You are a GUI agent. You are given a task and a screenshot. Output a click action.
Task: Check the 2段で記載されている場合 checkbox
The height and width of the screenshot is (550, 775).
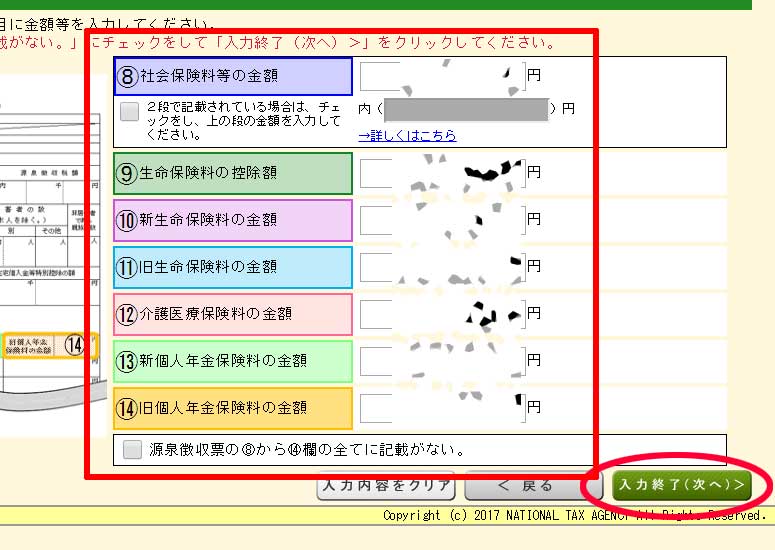pyautogui.click(x=129, y=111)
